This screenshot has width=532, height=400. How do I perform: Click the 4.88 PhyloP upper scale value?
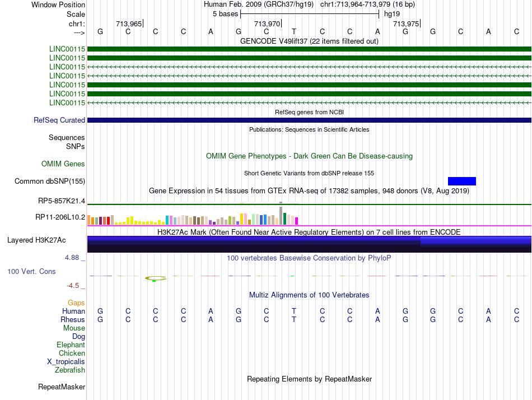point(72,258)
